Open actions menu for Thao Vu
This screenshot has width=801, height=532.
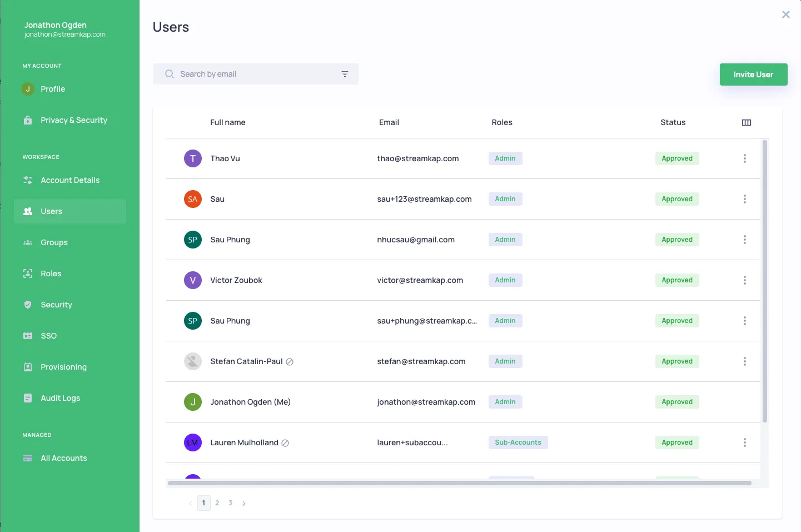coord(745,158)
